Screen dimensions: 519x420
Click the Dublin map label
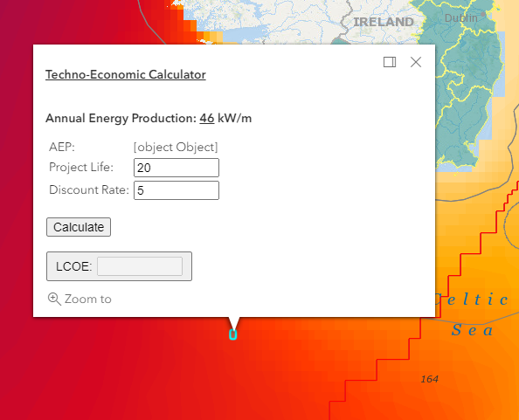[461, 17]
